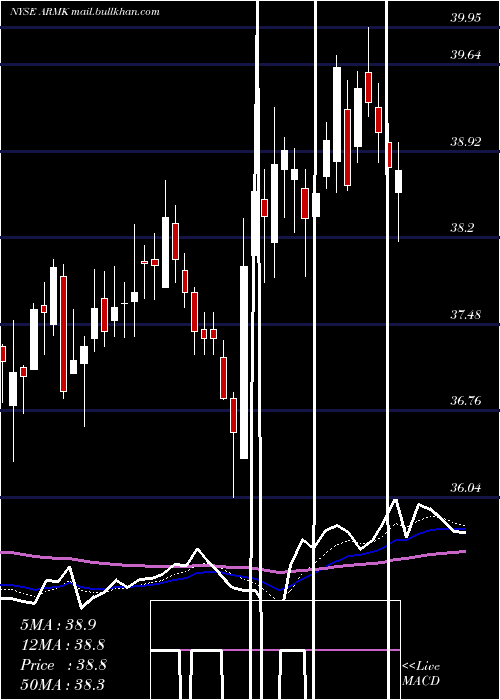The image size is (500, 700).
Task: Click the NYSE ARMK chart title
Action: pyautogui.click(x=84, y=12)
